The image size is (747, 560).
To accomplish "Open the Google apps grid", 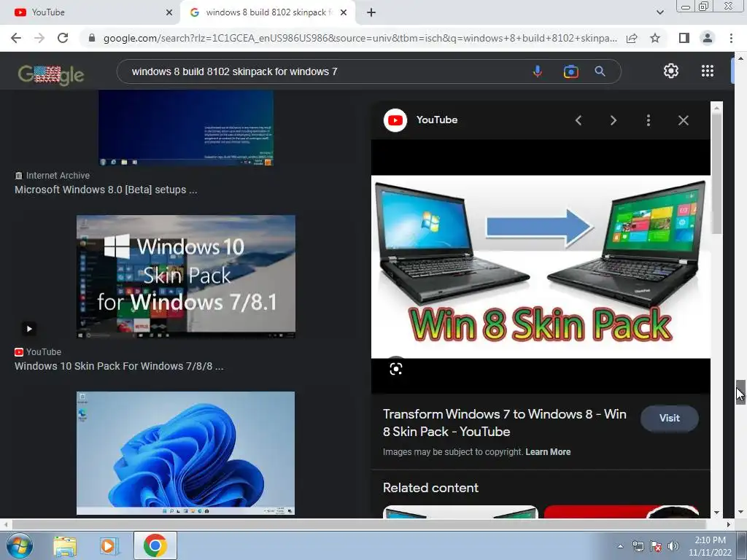I will click(x=708, y=71).
